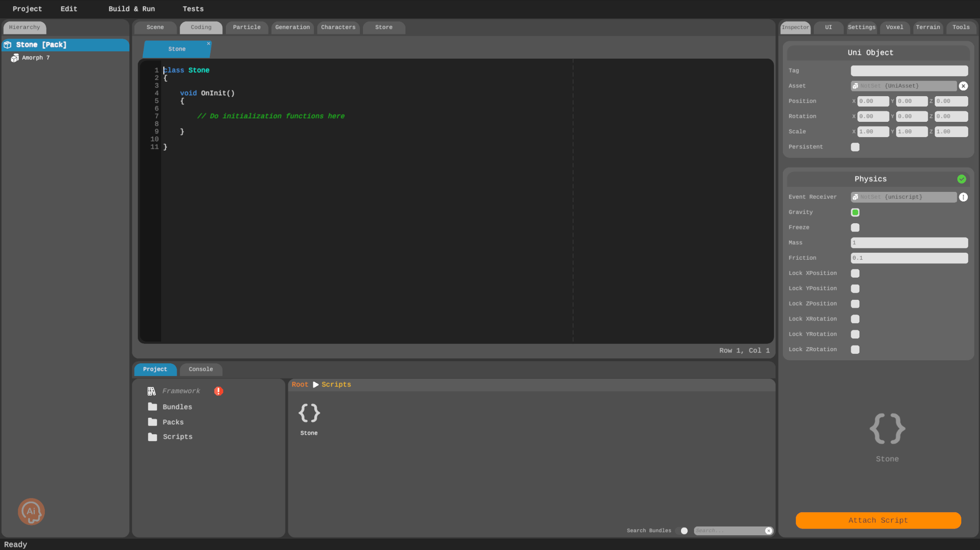The image size is (980, 550).
Task: Enable the Persistent checkbox
Action: 855,147
